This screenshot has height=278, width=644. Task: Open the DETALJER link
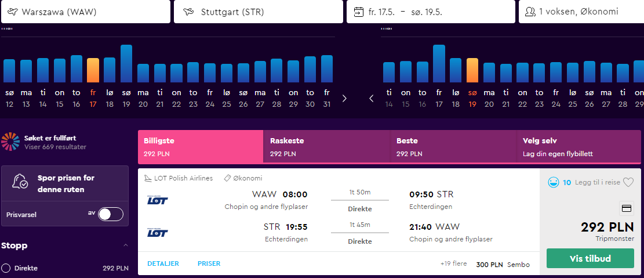(x=163, y=263)
